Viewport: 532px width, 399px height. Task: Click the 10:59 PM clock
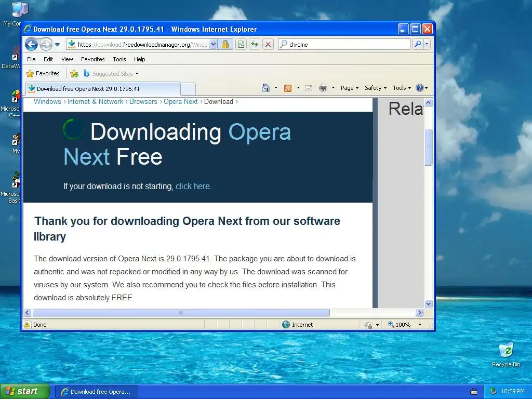click(513, 392)
